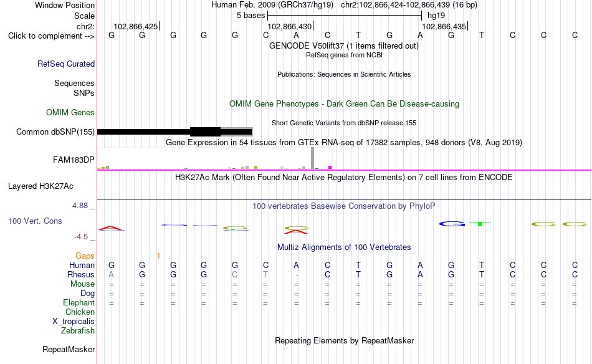Click the 'Sequences' track label
Viewport: 592px width, 364px height.
point(74,83)
